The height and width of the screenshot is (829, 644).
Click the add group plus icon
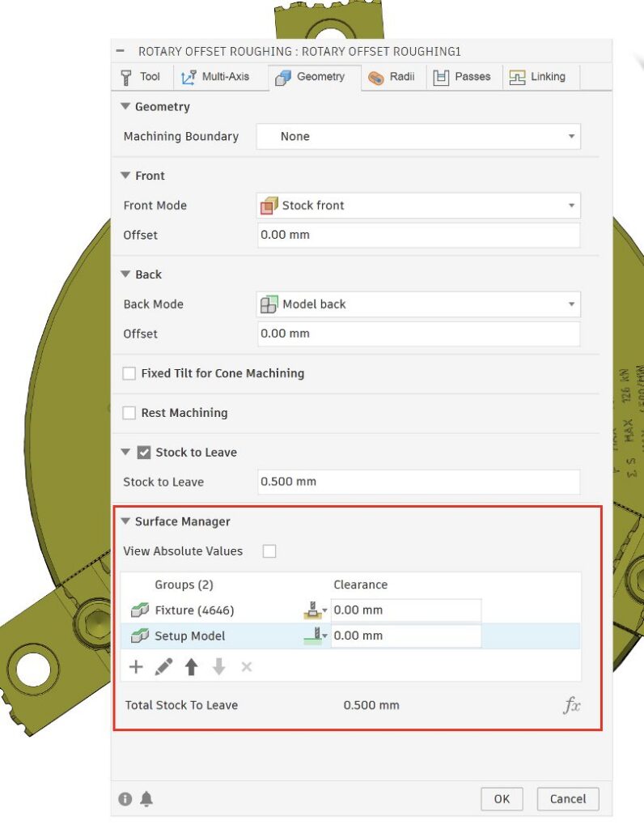click(136, 667)
